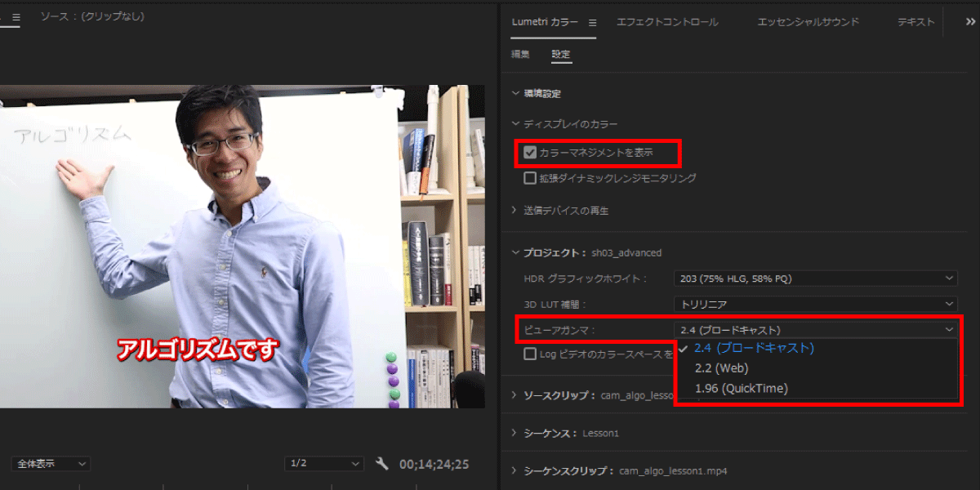Enable 拡張ダイナミックレンジモニタリング checkbox
The width and height of the screenshot is (980, 490).
531,178
